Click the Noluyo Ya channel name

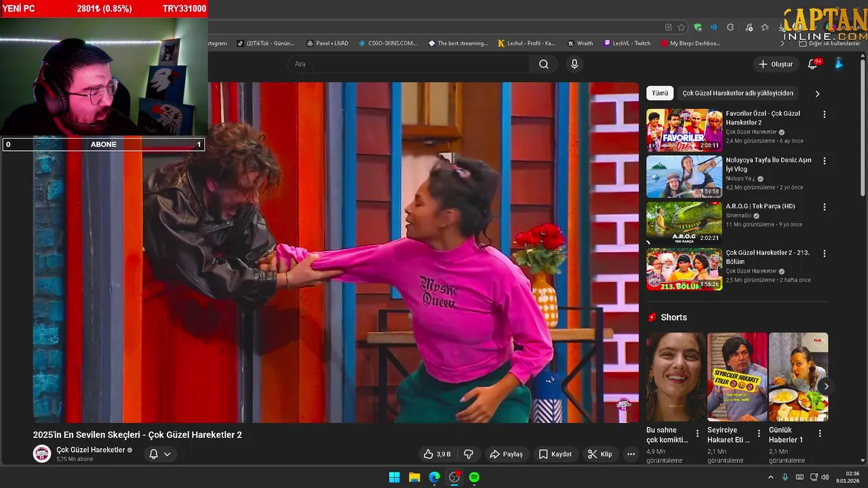click(741, 179)
